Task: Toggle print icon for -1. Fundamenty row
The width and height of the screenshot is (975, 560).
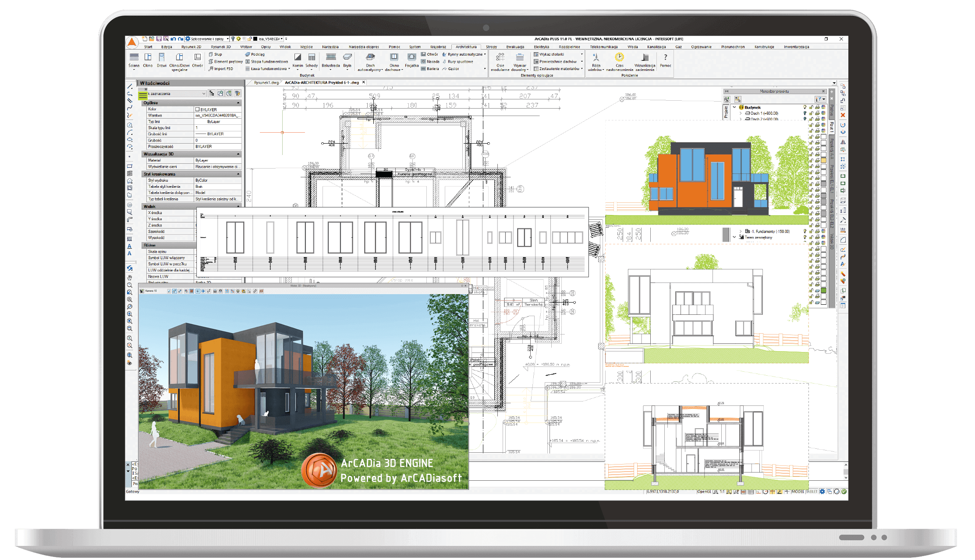Action: pos(817,231)
